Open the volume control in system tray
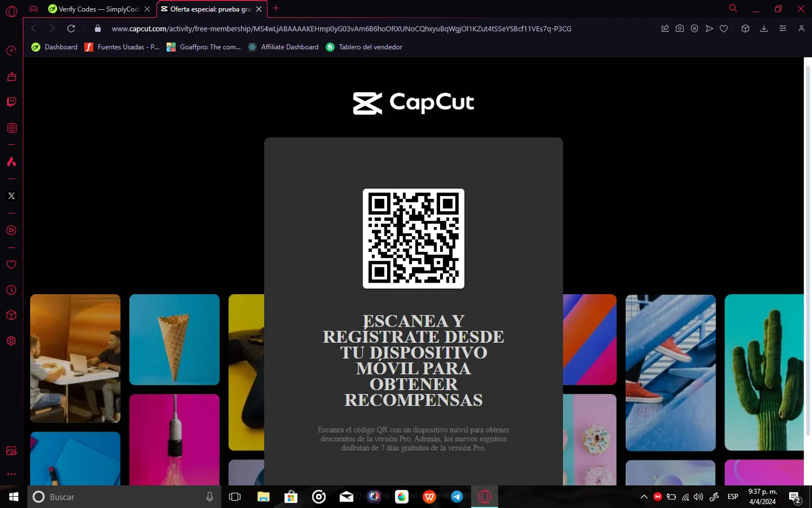This screenshot has width=812, height=508. [x=698, y=497]
